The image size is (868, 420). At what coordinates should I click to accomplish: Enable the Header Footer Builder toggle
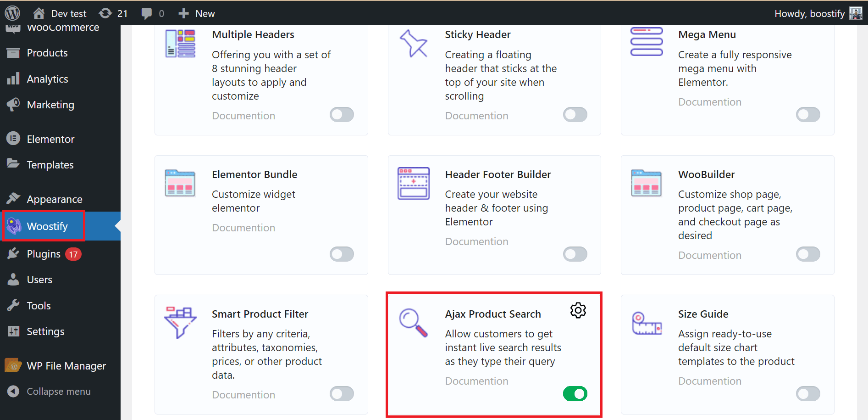pos(575,254)
